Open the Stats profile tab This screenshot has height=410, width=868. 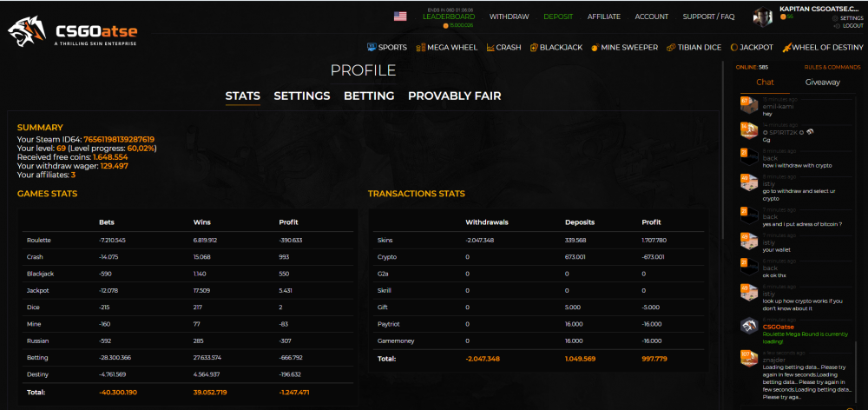[242, 96]
